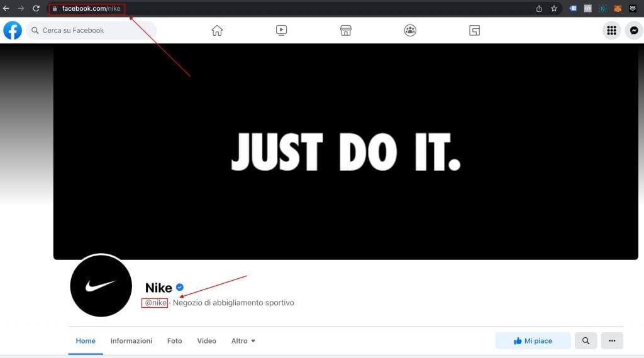Viewport: 644px width, 358px height.
Task: Open the Marketplace storefront icon
Action: tap(345, 30)
